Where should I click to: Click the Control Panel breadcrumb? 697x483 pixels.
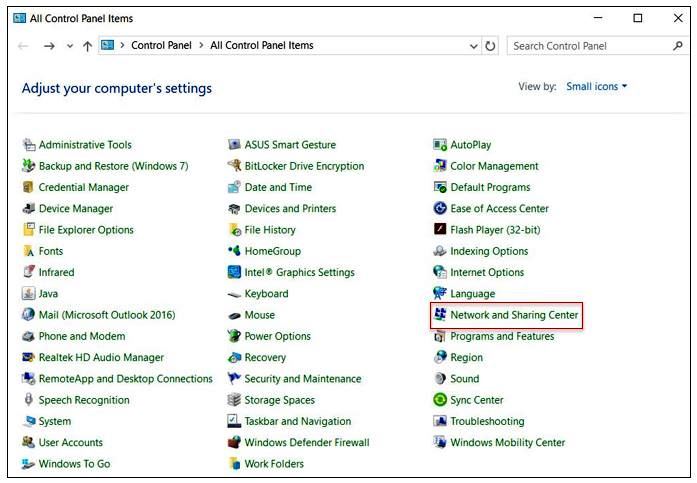click(x=161, y=45)
